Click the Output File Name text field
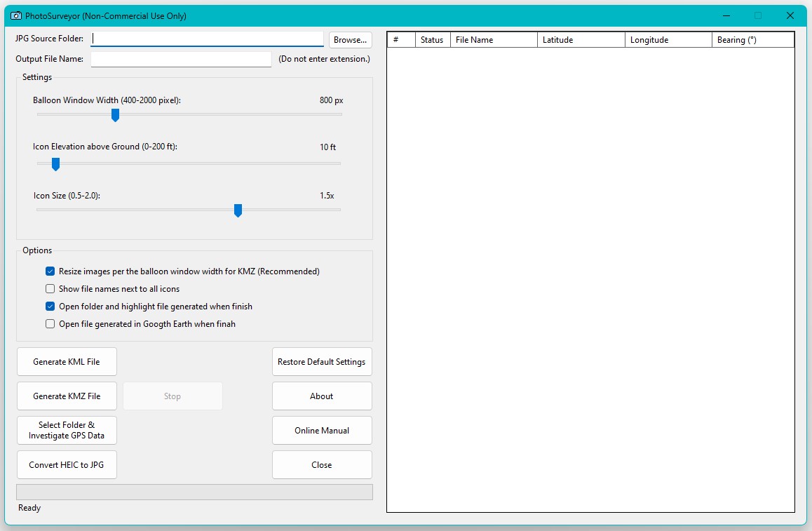 (181, 60)
